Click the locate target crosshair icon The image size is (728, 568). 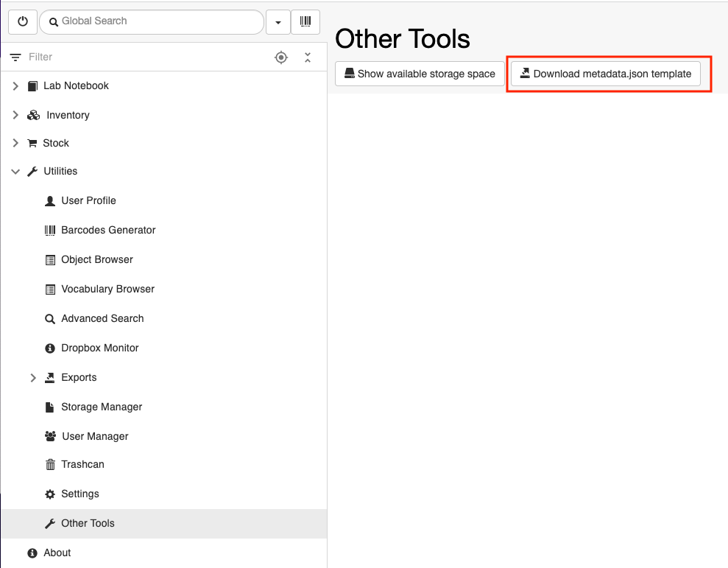tap(281, 57)
